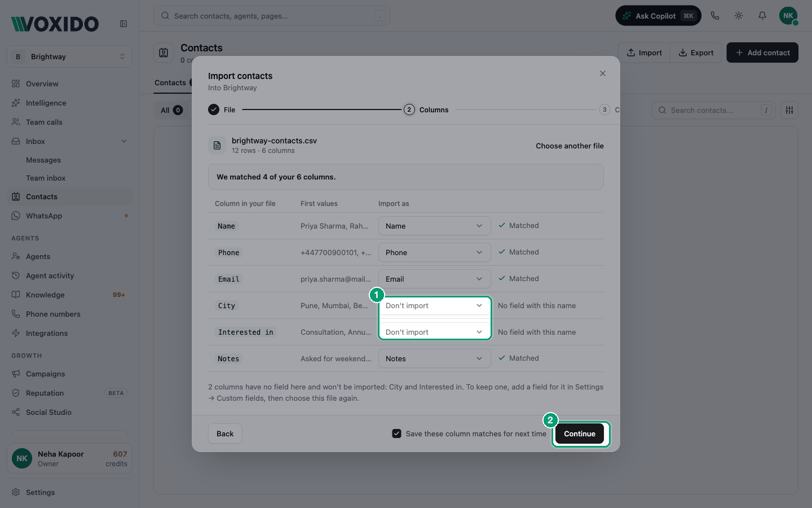
Task: Click the Export button
Action: (x=696, y=52)
